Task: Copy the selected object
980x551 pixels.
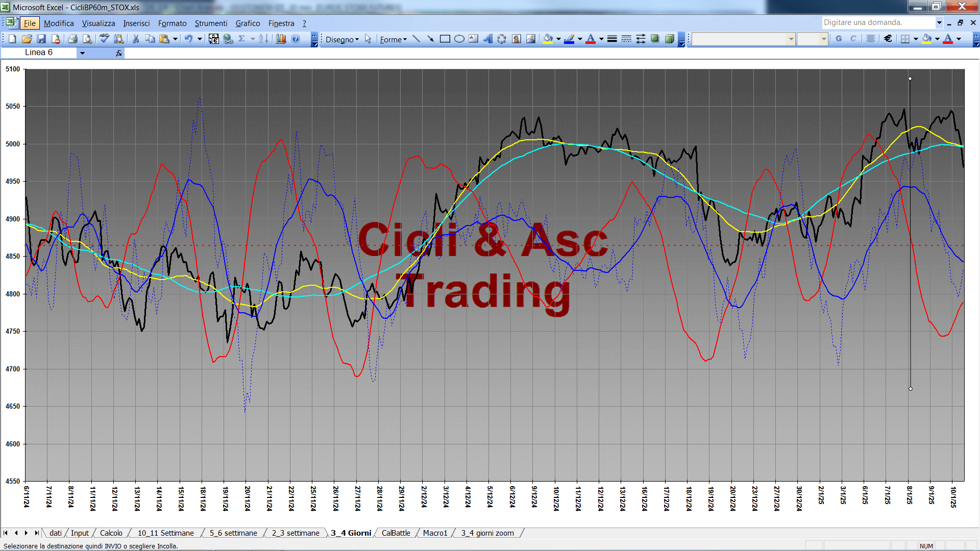Action: (150, 39)
